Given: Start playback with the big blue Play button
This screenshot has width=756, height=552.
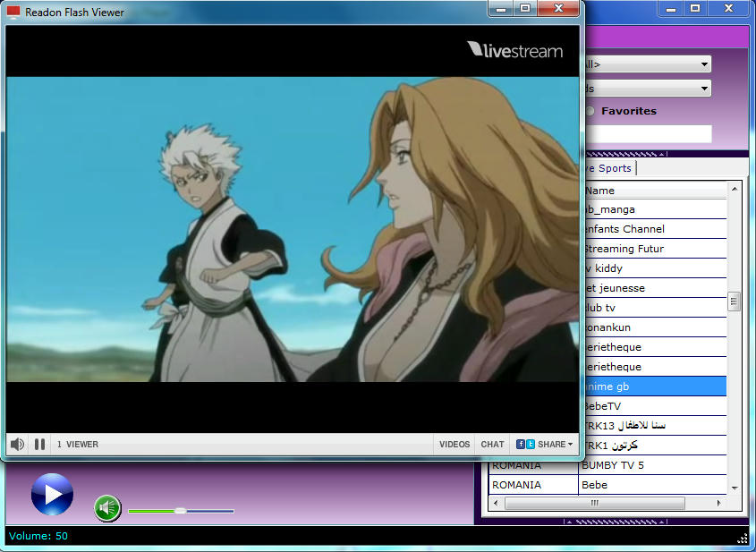Looking at the screenshot, I should [x=52, y=494].
